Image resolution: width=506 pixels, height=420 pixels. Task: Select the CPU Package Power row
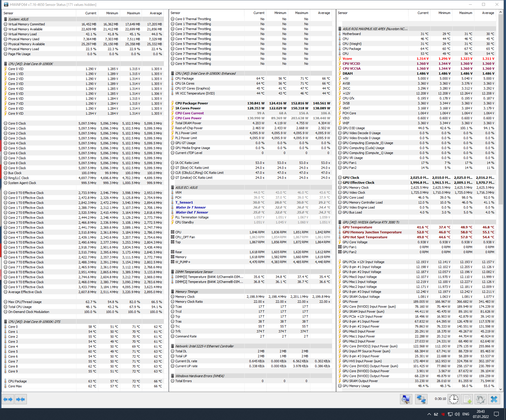tap(251, 103)
